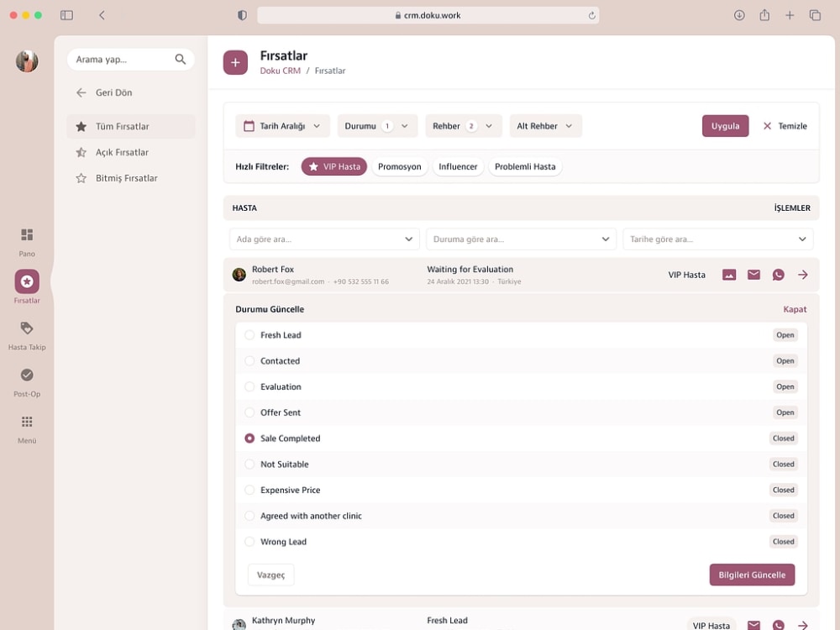Screen dimensions: 840x630
Task: Click the browser back arrow
Action: (x=102, y=15)
